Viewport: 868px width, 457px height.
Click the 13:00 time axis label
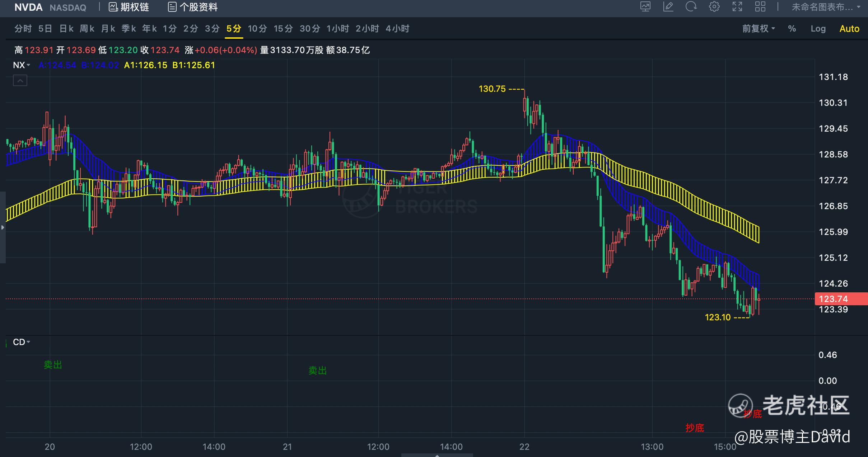point(652,447)
